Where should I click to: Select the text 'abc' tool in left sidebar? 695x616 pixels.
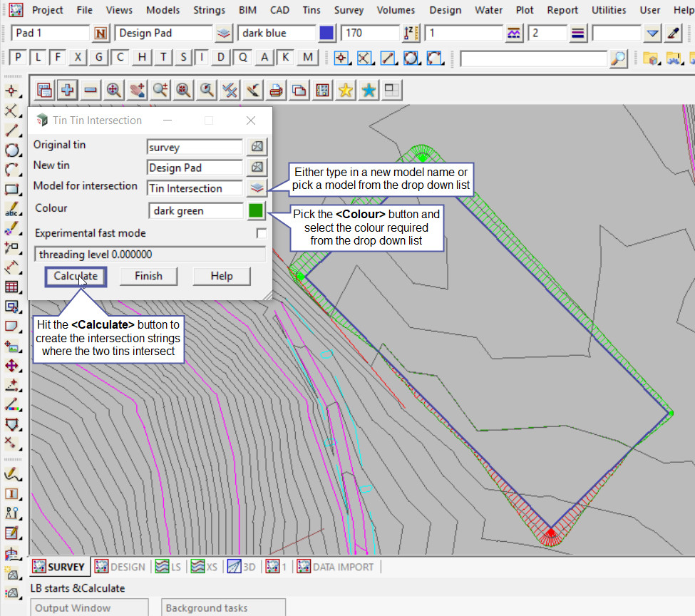point(12,210)
